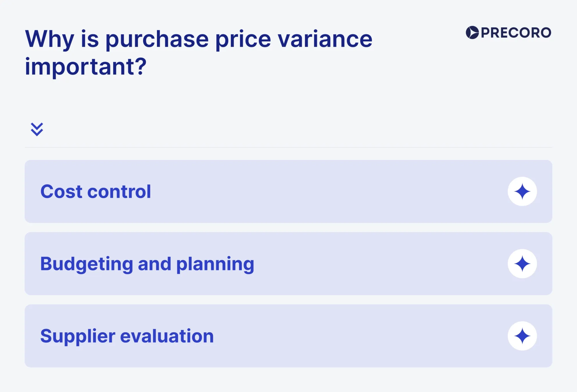
Task: Select the Budgeting and planning label
Action: pyautogui.click(x=147, y=264)
